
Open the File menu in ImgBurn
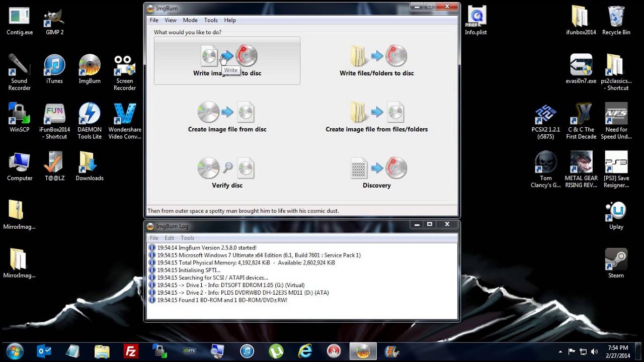point(154,20)
